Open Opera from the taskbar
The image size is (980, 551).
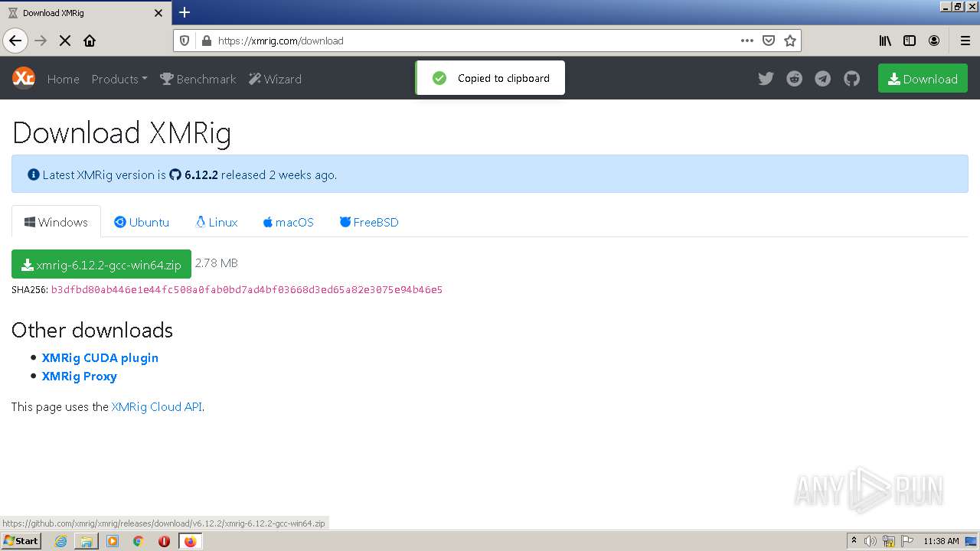click(164, 541)
